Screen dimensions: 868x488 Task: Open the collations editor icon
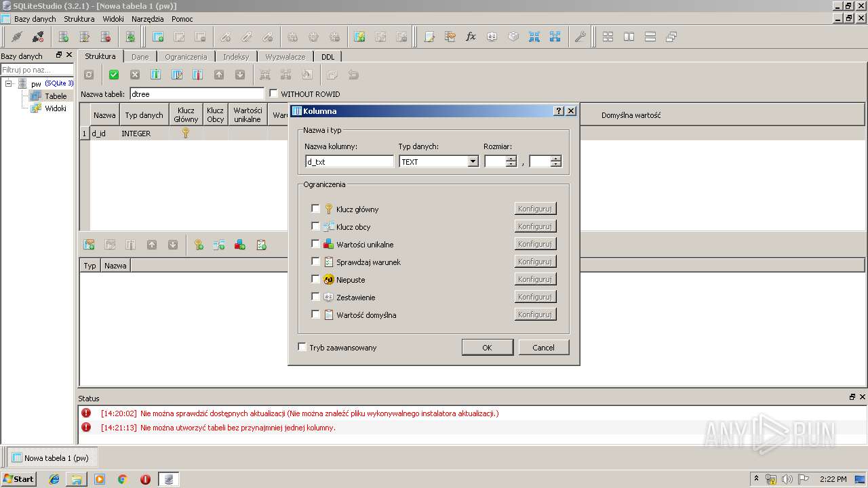492,37
